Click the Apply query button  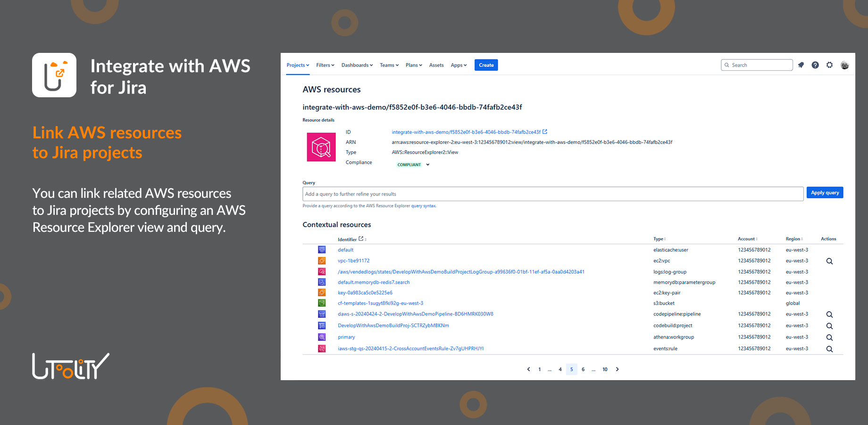coord(825,192)
